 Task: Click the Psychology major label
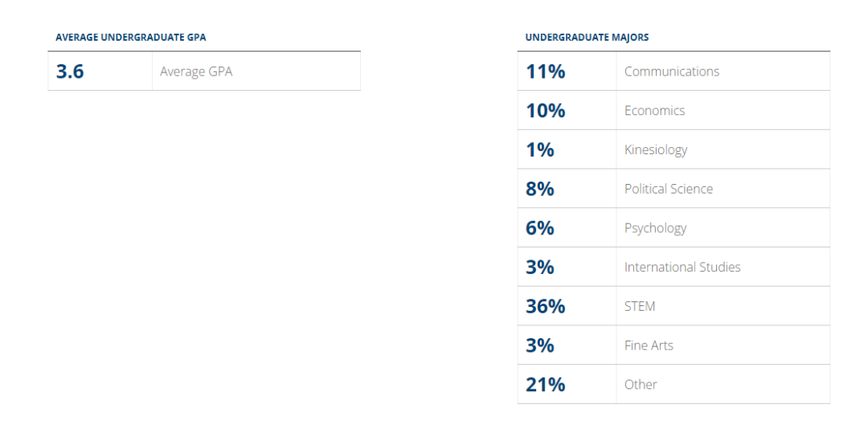[655, 229]
